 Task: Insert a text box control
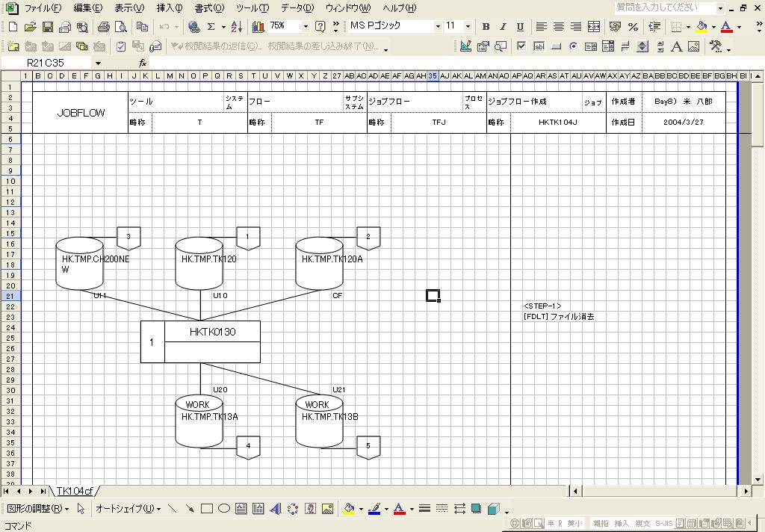coord(539,46)
